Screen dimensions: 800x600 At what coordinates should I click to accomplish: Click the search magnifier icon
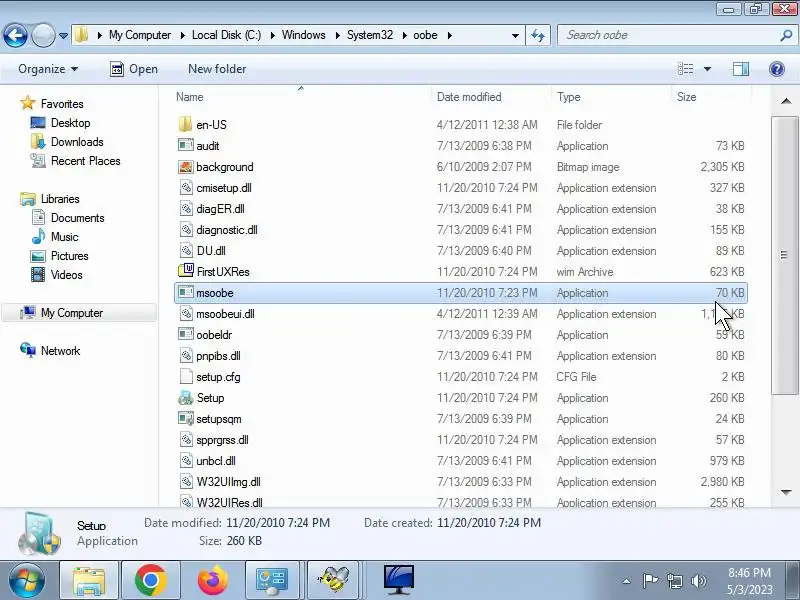click(x=786, y=35)
